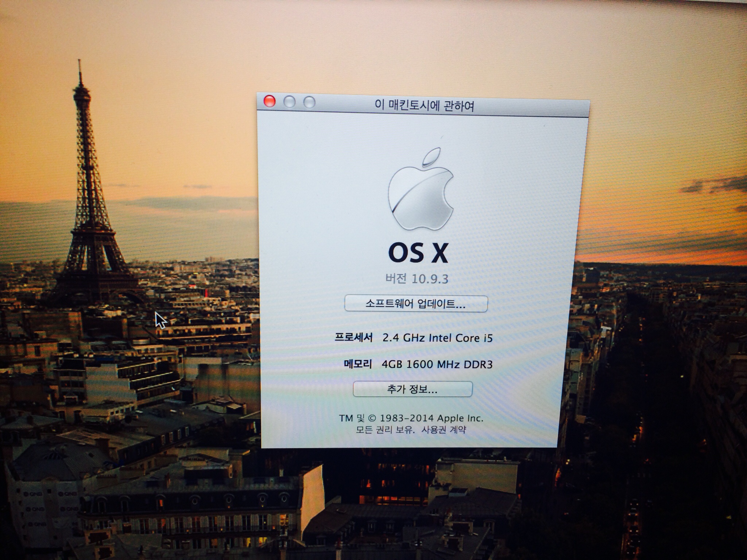Open the 사용권 계약 license link
Screen dimensions: 747x560
[x=444, y=429]
